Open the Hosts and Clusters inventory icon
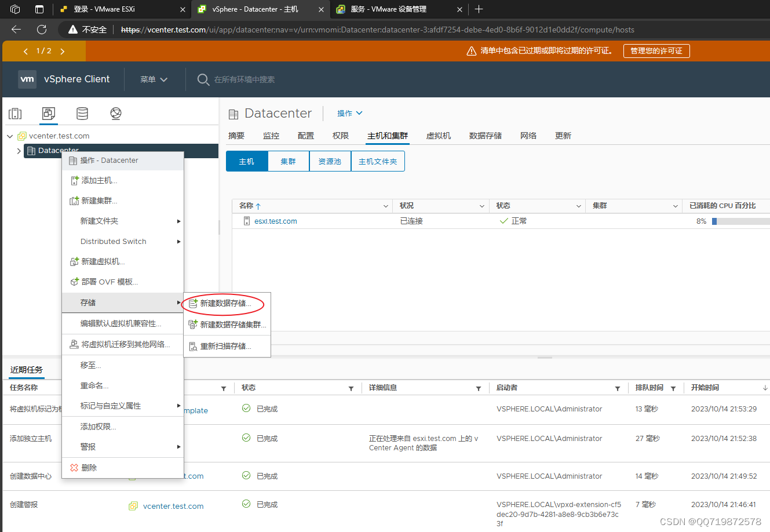The image size is (770, 532). click(x=15, y=114)
